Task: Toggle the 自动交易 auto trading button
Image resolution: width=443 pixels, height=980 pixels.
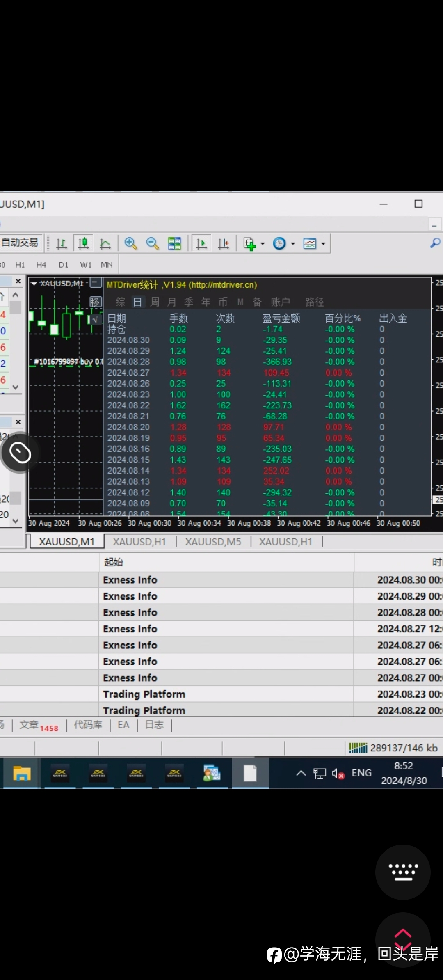Action: (20, 243)
